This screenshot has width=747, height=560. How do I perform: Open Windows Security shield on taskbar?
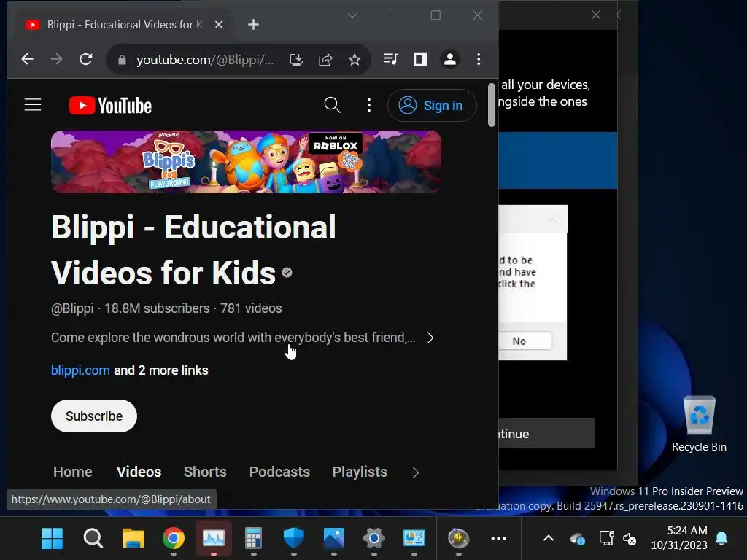pyautogui.click(x=294, y=539)
